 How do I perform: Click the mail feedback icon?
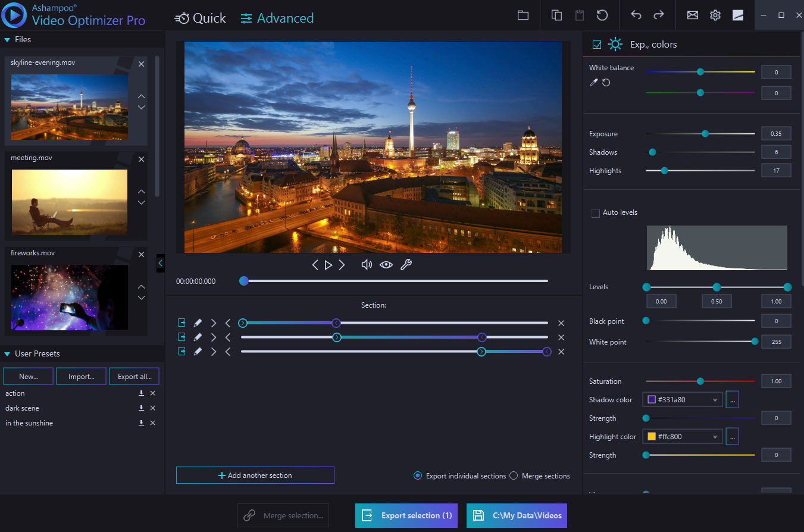coord(692,15)
